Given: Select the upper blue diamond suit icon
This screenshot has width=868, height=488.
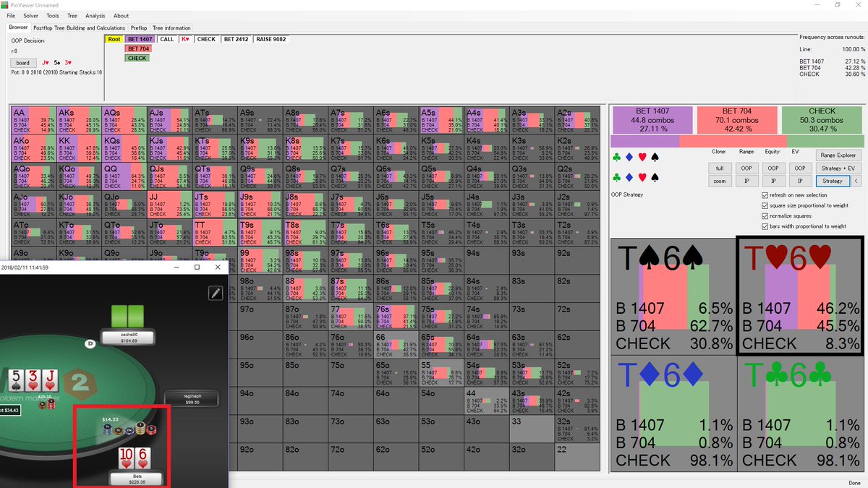Looking at the screenshot, I should (628, 155).
